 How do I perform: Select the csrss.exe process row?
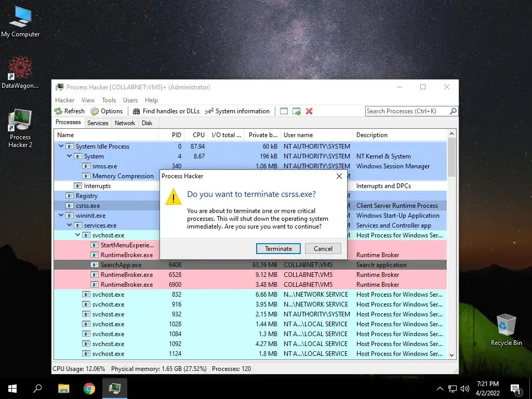(250, 206)
